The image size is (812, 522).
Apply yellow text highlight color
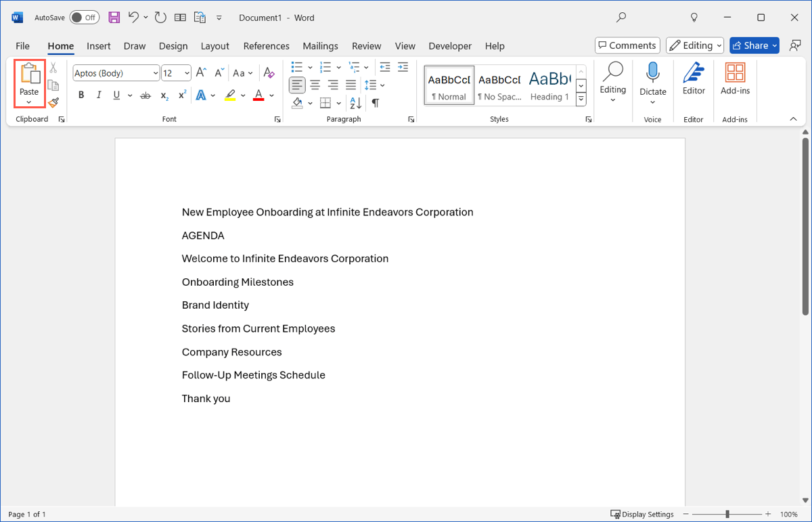click(x=229, y=95)
